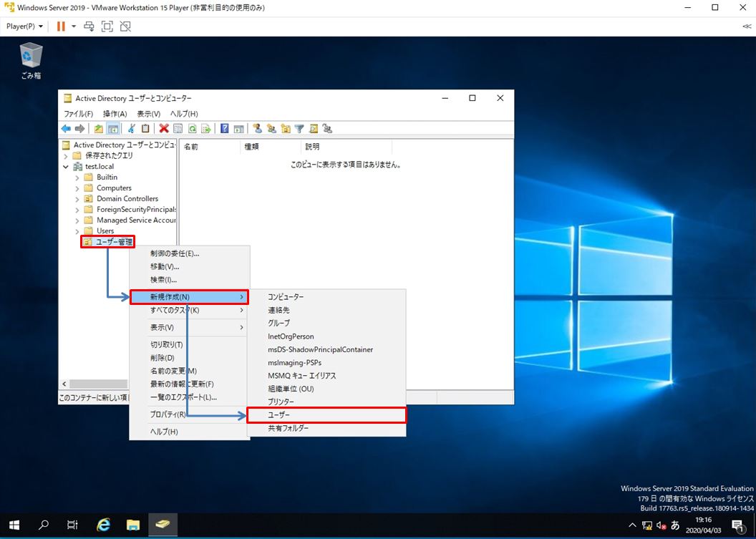The height and width of the screenshot is (539, 756).
Task: Click the 説明 column header
Action: (x=346, y=147)
